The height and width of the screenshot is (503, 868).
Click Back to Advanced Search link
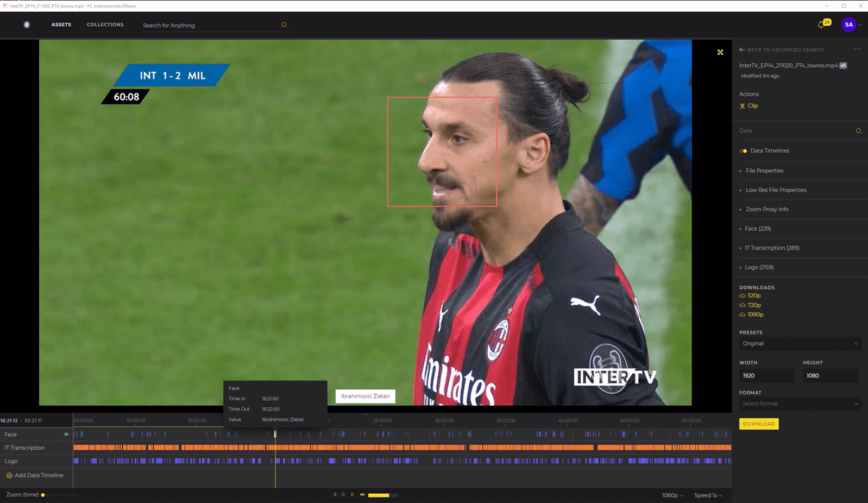pyautogui.click(x=782, y=49)
